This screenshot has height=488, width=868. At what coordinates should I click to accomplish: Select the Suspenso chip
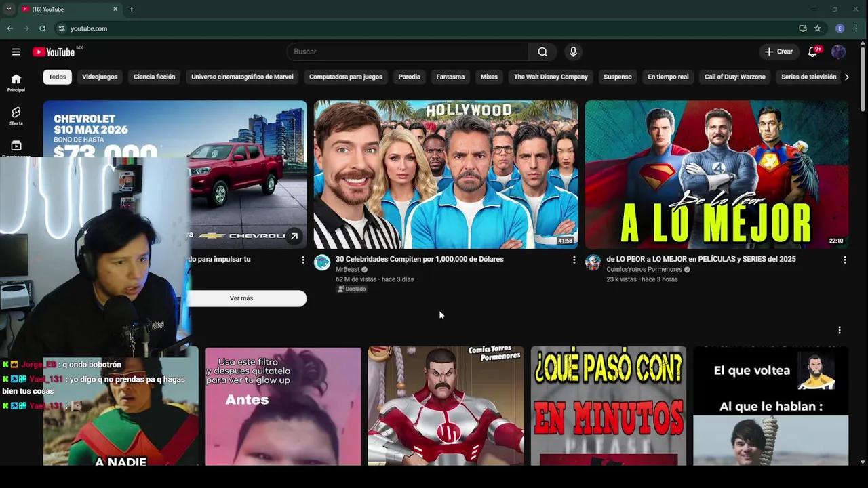coord(618,77)
